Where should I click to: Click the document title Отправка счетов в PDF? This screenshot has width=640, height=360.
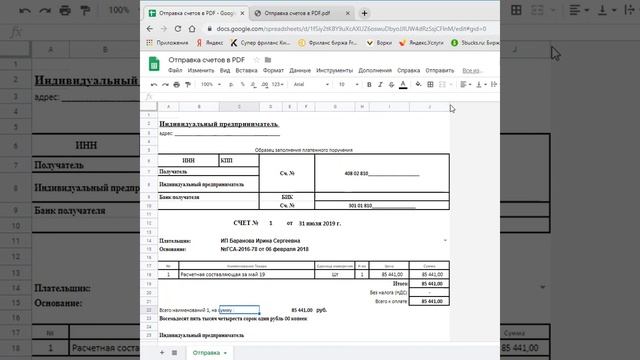[207, 60]
